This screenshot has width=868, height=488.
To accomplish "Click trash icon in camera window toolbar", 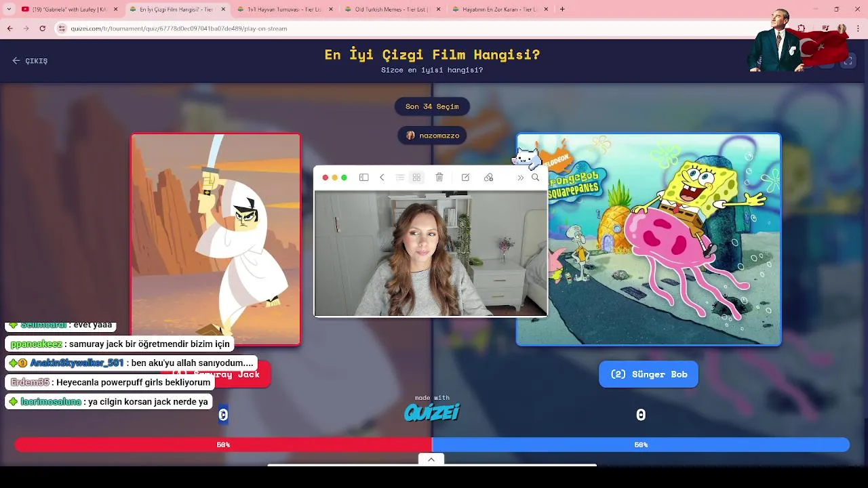I will tap(439, 178).
